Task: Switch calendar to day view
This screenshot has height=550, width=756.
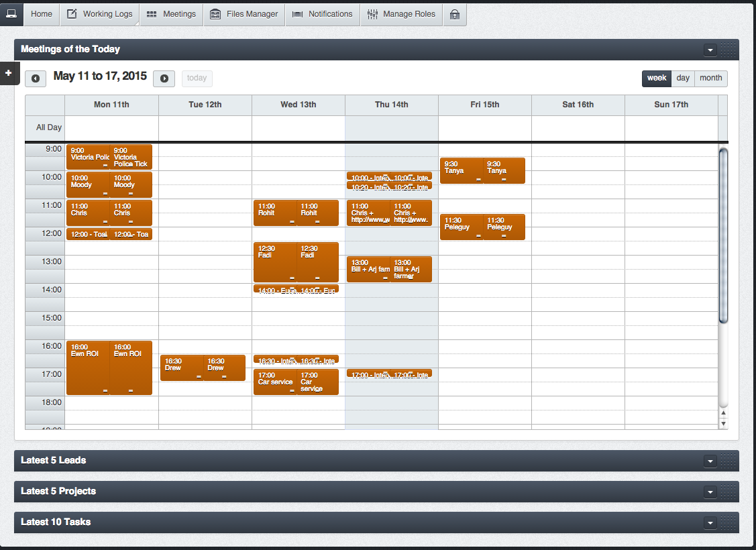Action: click(x=683, y=78)
